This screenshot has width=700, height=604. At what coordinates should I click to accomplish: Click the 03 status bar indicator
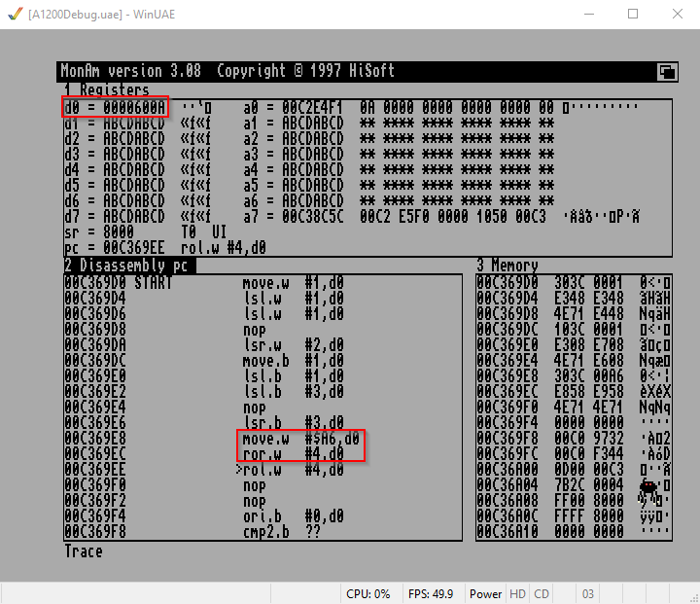tap(587, 593)
